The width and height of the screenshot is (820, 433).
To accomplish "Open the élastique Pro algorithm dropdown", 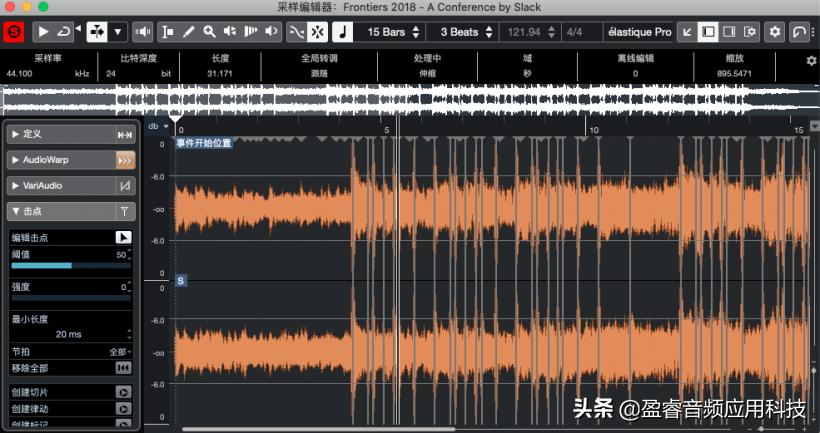I will (639, 32).
